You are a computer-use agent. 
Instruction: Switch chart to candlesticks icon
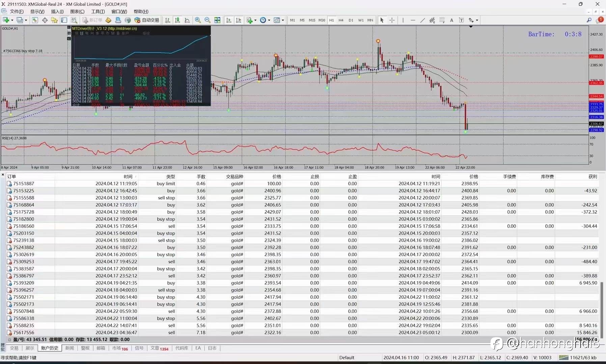(x=177, y=20)
